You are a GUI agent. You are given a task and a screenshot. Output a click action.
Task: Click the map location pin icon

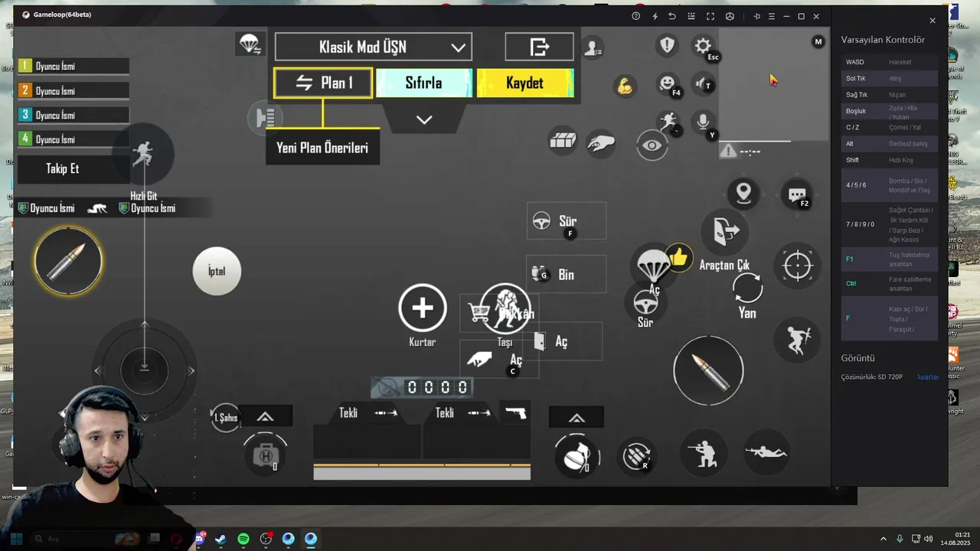(743, 194)
